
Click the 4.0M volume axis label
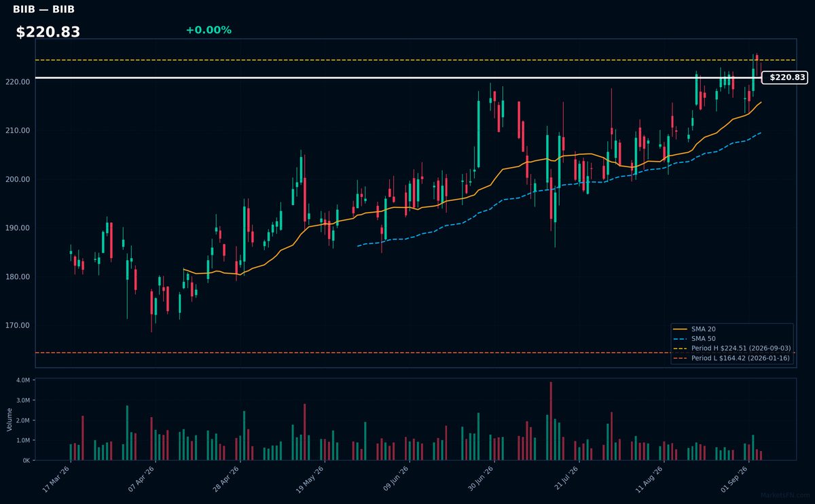point(23,380)
